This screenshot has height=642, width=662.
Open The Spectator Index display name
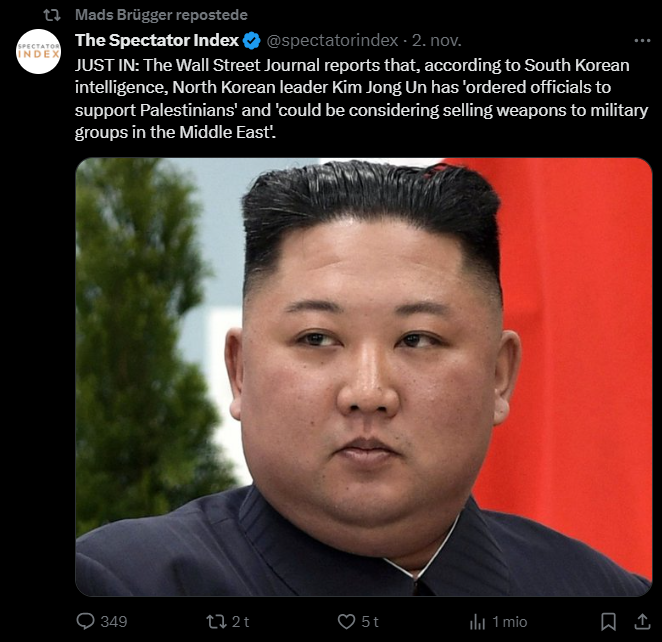(x=157, y=41)
